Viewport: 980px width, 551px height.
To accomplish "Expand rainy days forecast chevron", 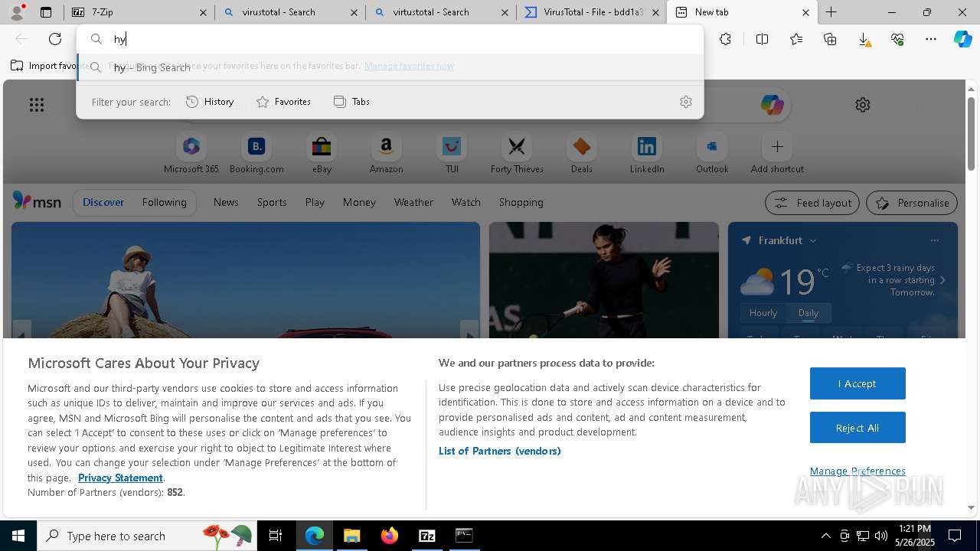I will point(942,280).
